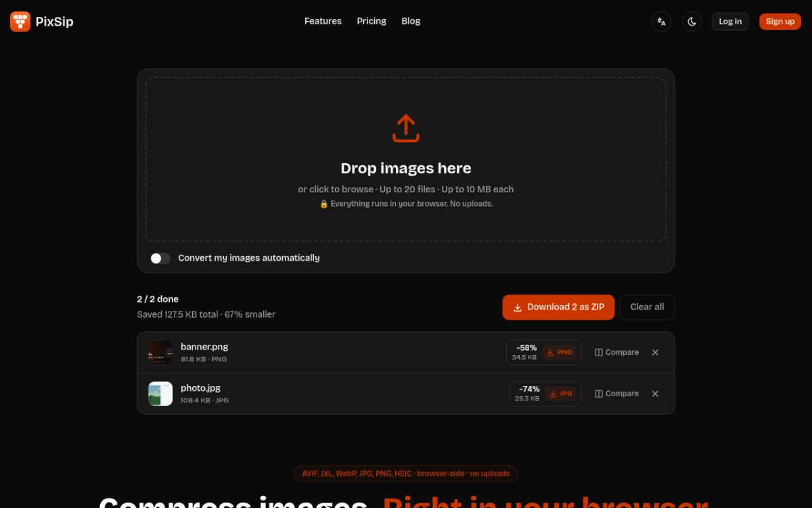This screenshot has height=508, width=812.
Task: Compare photo.jpg before and after
Action: pos(616,394)
